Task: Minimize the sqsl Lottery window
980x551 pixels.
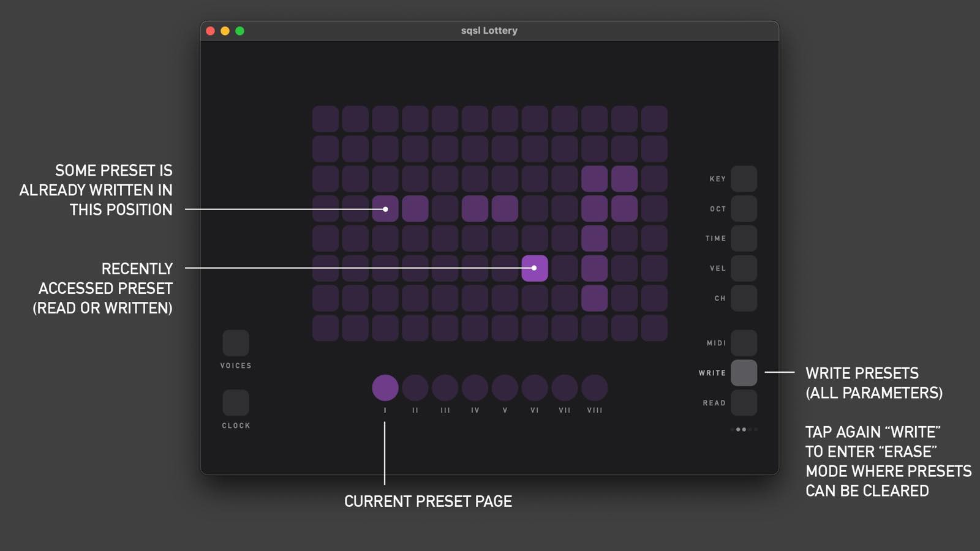Action: pos(225,31)
